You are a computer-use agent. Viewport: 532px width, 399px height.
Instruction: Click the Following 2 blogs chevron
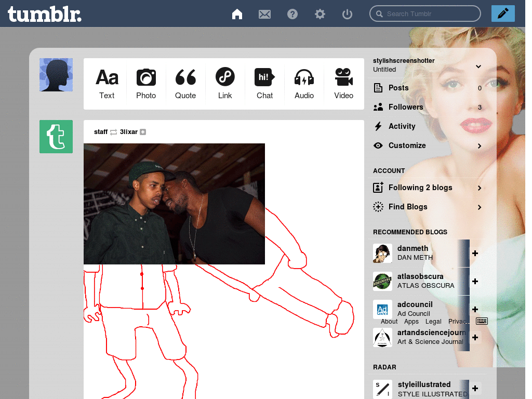[x=480, y=188]
